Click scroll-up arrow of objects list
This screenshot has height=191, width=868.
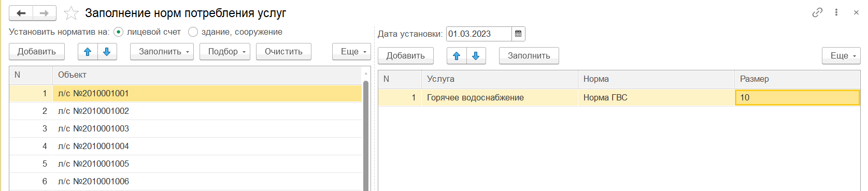tap(366, 73)
